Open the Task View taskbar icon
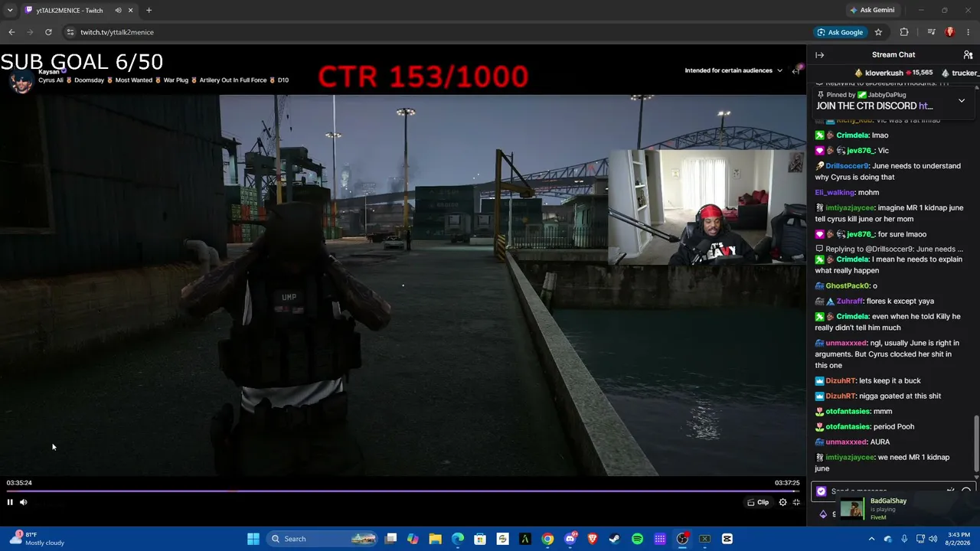Viewport: 980px width, 551px height. tap(390, 539)
